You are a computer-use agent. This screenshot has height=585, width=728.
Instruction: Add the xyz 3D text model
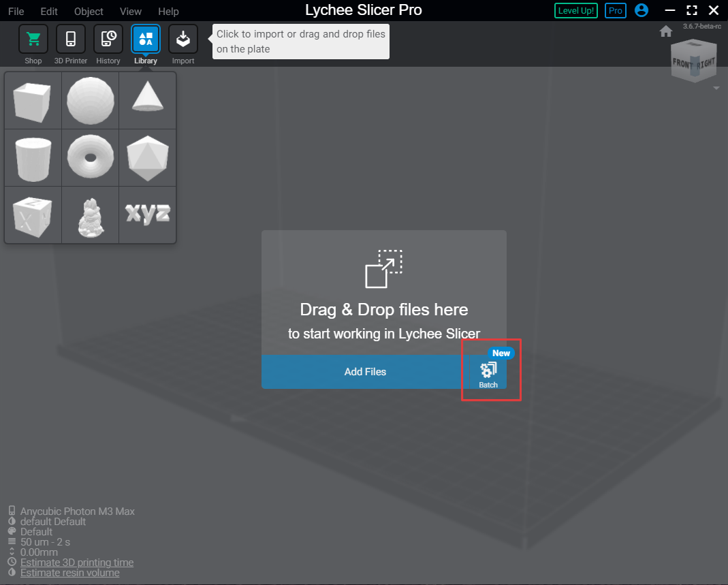[148, 215]
